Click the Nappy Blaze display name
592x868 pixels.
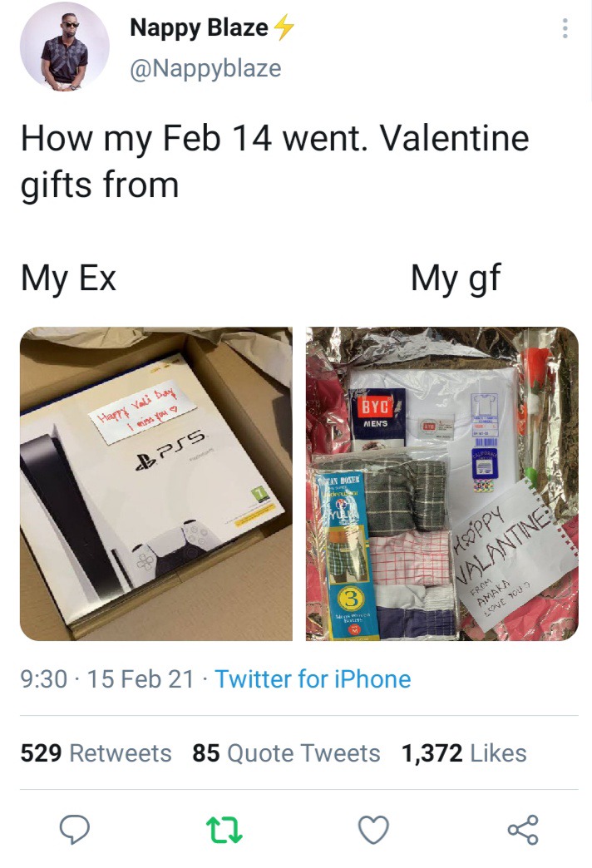[x=199, y=27]
